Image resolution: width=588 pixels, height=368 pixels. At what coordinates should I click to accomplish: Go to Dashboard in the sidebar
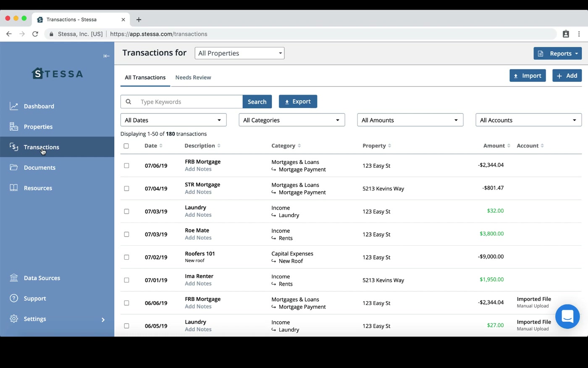(x=39, y=106)
